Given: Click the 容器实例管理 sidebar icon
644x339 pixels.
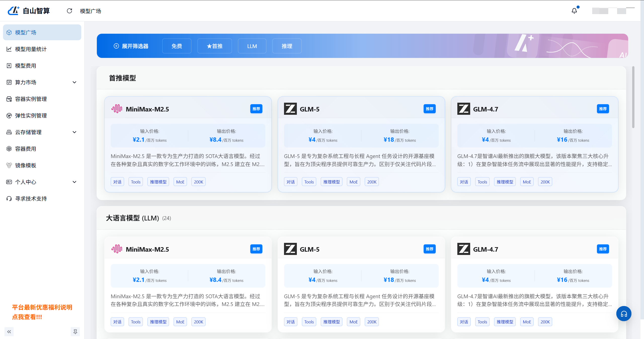Looking at the screenshot, I should [9, 99].
